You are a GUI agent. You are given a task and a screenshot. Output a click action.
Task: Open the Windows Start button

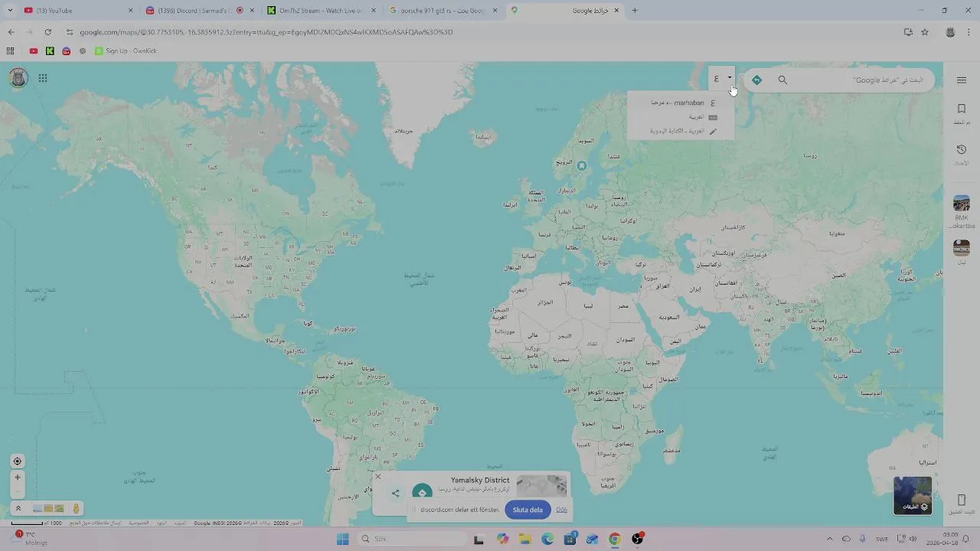pos(342,539)
